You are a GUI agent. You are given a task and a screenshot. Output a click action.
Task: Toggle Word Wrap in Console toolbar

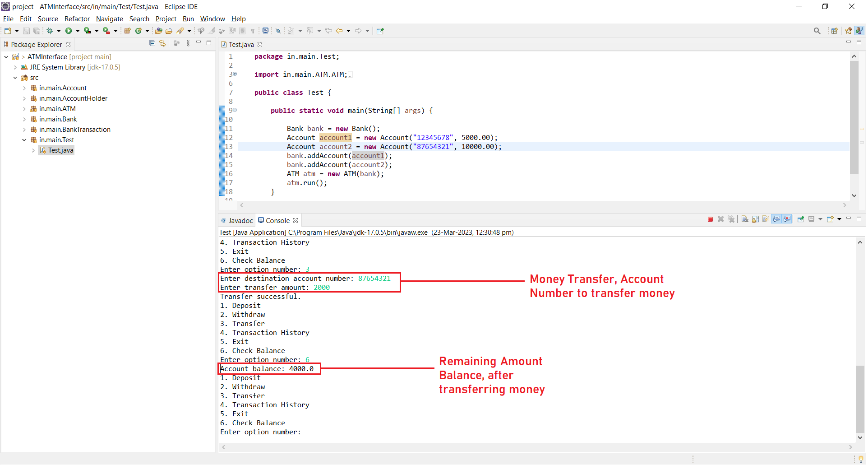[766, 219]
